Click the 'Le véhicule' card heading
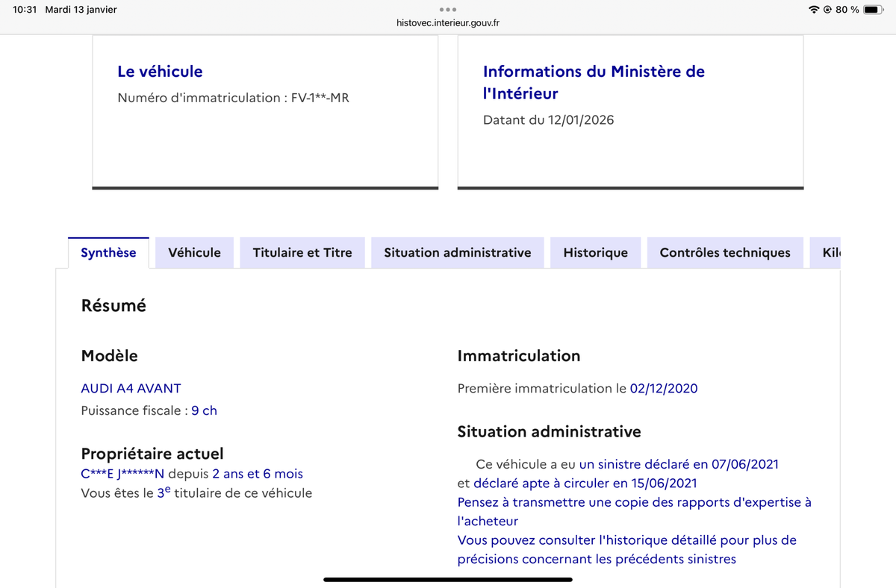 click(160, 72)
